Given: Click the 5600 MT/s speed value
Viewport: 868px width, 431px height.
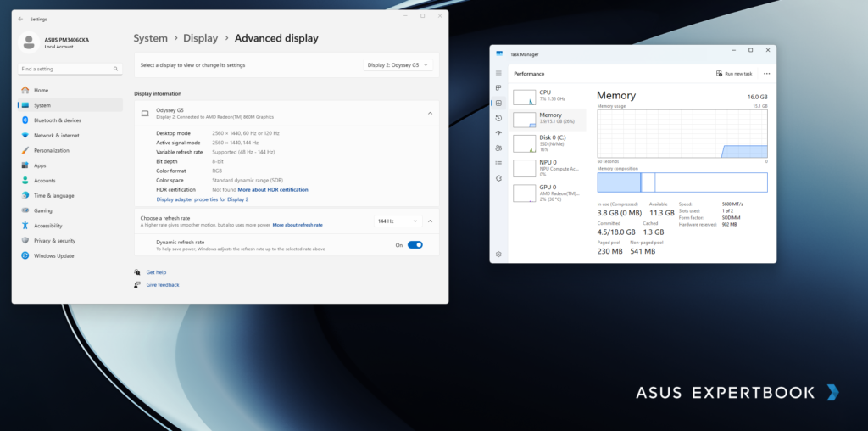Looking at the screenshot, I should (732, 204).
